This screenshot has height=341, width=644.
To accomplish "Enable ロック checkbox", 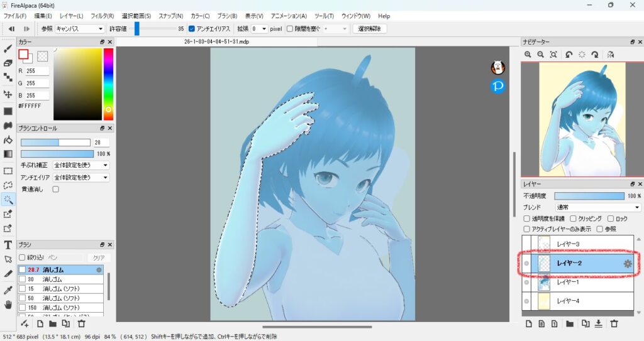I will coord(610,219).
